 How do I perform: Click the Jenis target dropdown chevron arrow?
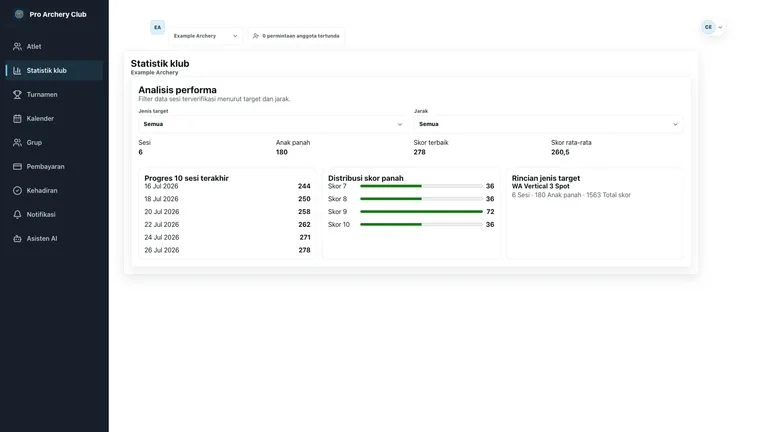[400, 124]
